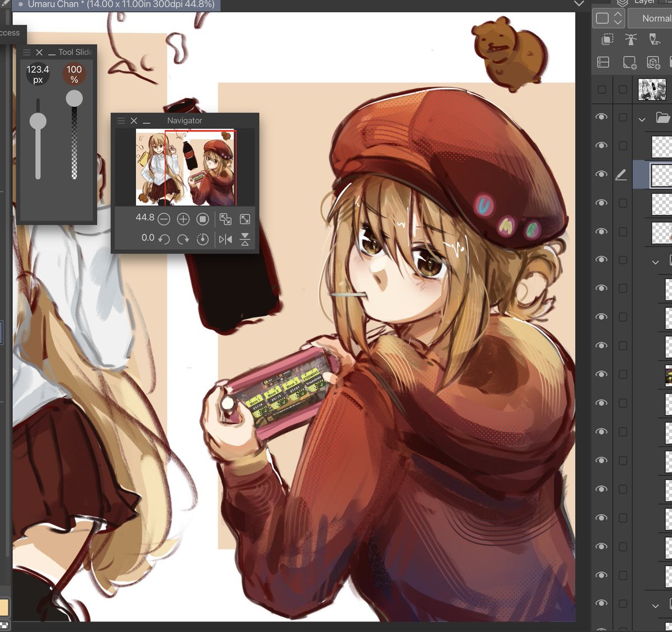Hide the layer with game-screen thumbnail
This screenshot has height=632, width=672.
pos(601,374)
